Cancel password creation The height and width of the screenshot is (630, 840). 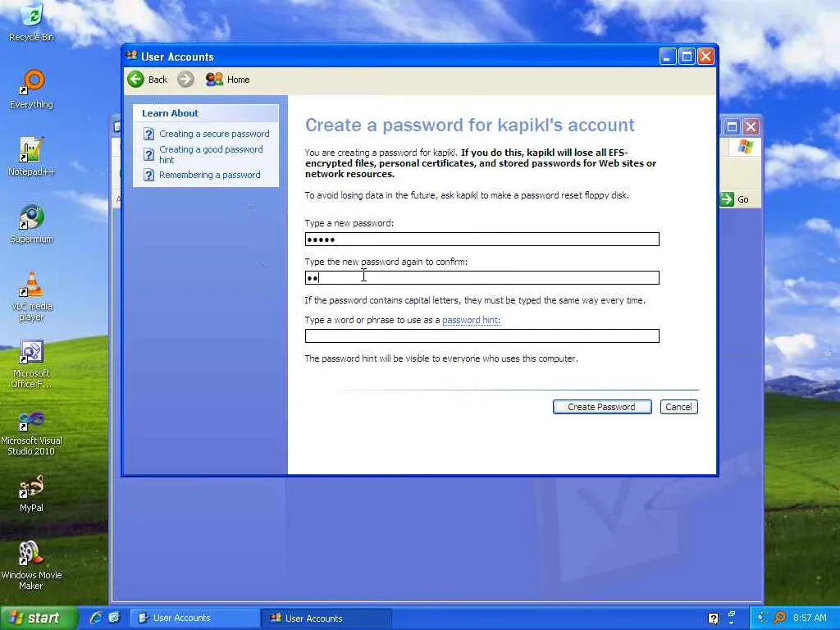click(678, 407)
